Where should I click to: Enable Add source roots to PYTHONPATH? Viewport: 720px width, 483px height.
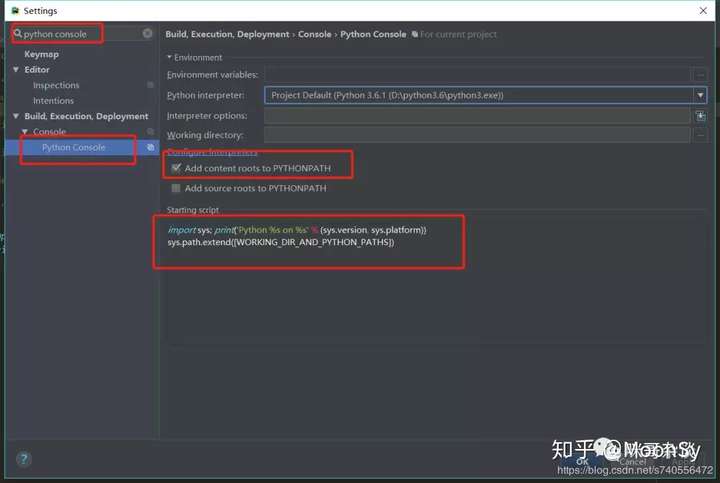176,188
